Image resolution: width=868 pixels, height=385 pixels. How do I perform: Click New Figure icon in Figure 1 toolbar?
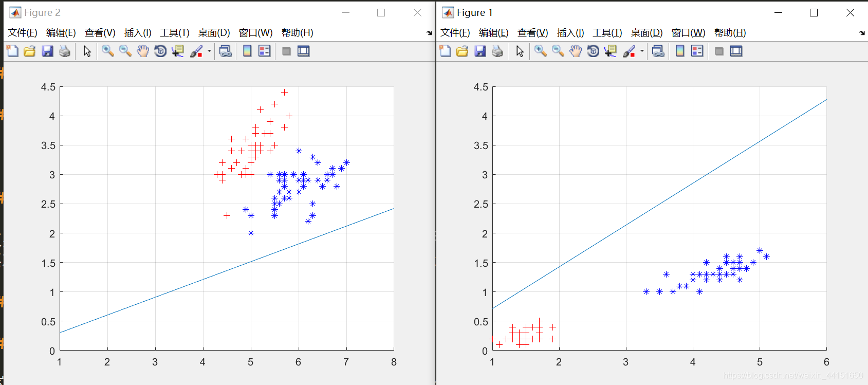click(445, 51)
